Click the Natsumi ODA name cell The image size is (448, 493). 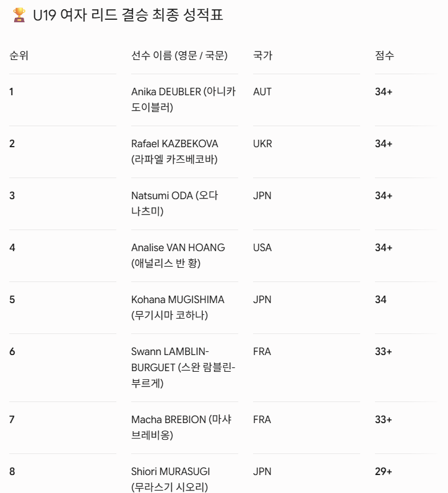pyautogui.click(x=174, y=203)
